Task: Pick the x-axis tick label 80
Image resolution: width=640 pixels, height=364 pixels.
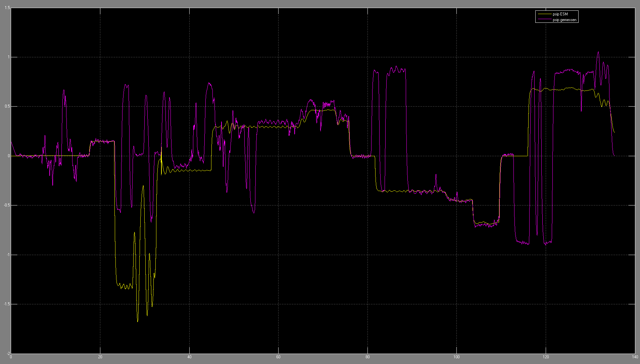Action: [x=367, y=357]
